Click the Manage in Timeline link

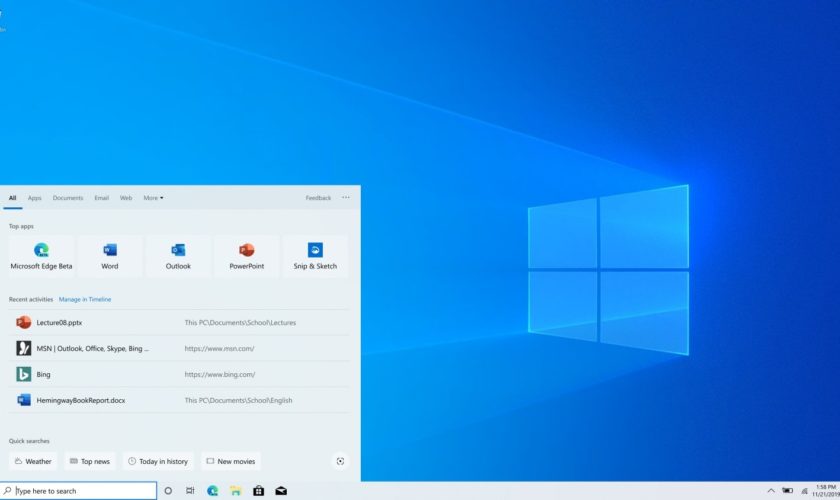pyautogui.click(x=85, y=299)
